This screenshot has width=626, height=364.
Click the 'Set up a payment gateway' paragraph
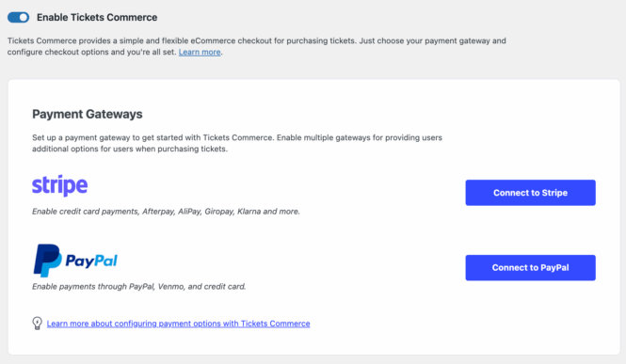(x=237, y=143)
